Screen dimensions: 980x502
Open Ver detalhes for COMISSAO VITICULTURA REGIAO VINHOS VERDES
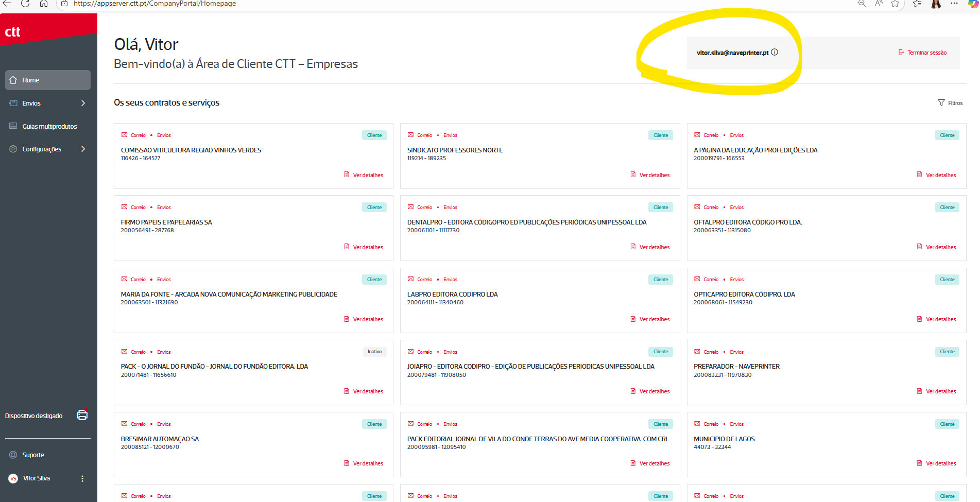(364, 175)
